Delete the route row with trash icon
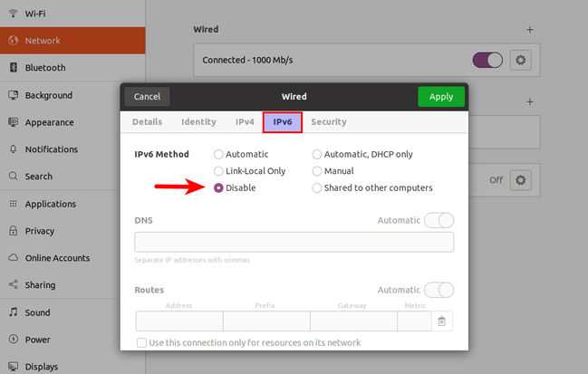588x374 pixels. click(x=441, y=321)
